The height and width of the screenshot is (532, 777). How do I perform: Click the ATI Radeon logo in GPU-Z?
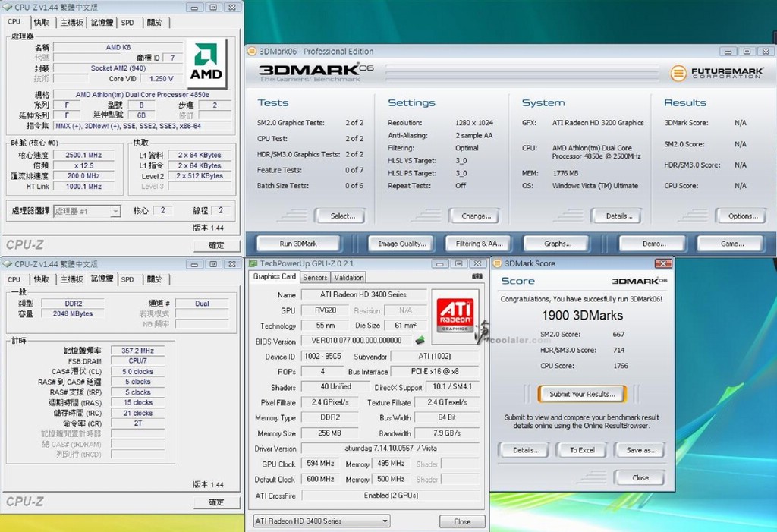point(455,316)
